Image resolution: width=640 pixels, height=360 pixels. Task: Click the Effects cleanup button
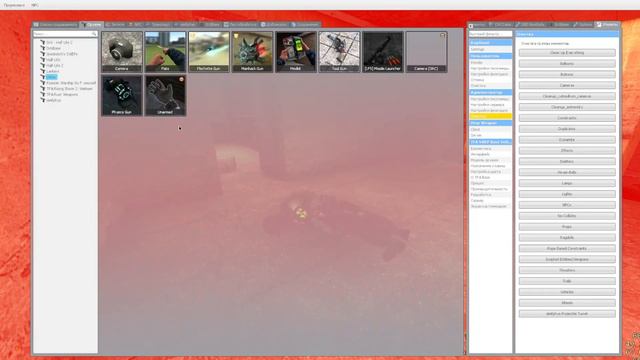(567, 151)
